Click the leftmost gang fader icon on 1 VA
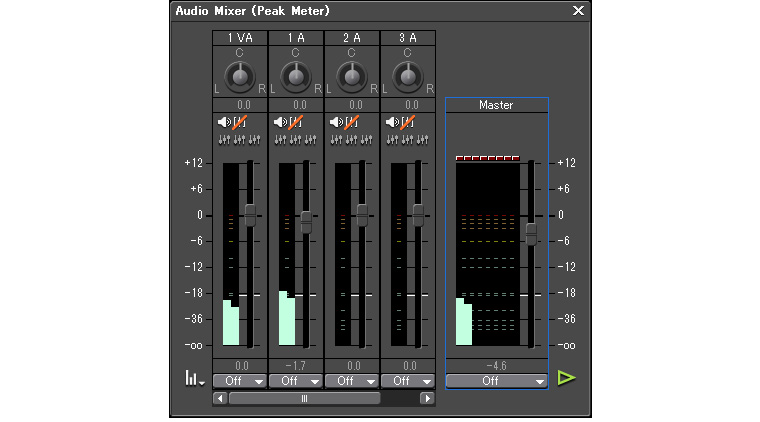Image resolution: width=760 pixels, height=422 pixels. 224,140
